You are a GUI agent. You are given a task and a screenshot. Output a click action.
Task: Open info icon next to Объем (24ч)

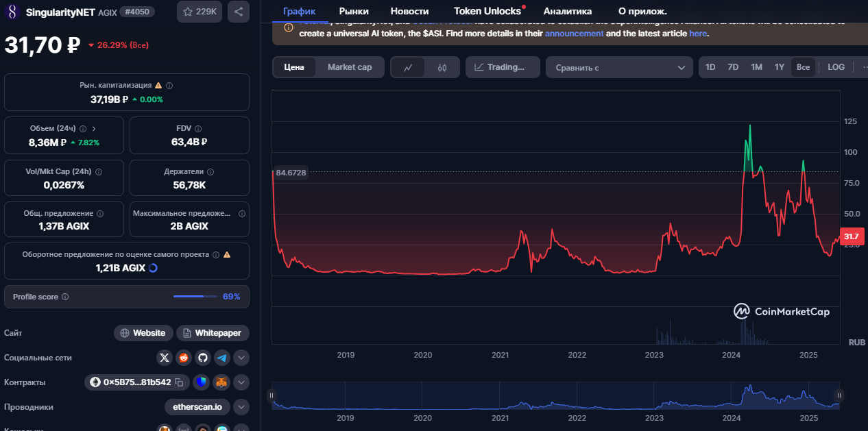point(83,129)
